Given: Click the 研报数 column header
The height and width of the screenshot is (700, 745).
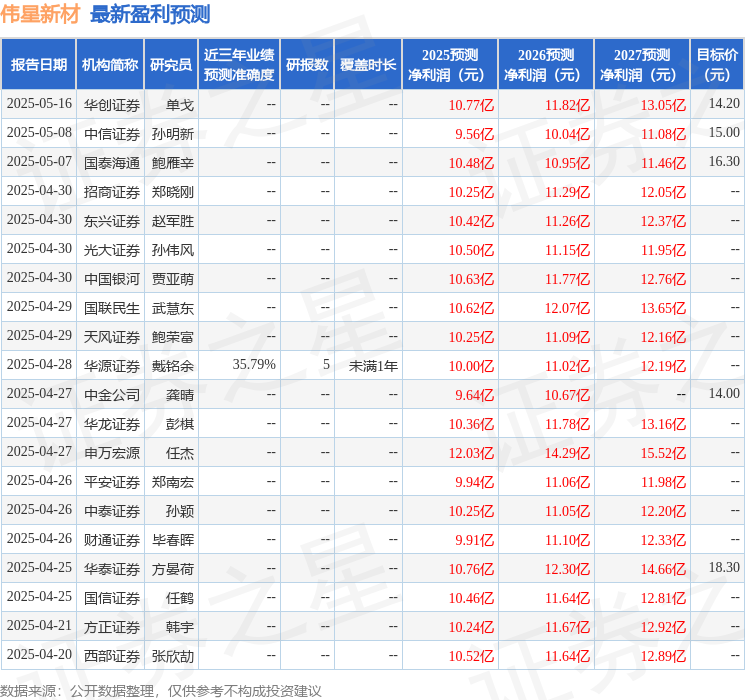Looking at the screenshot, I should 307,65.
